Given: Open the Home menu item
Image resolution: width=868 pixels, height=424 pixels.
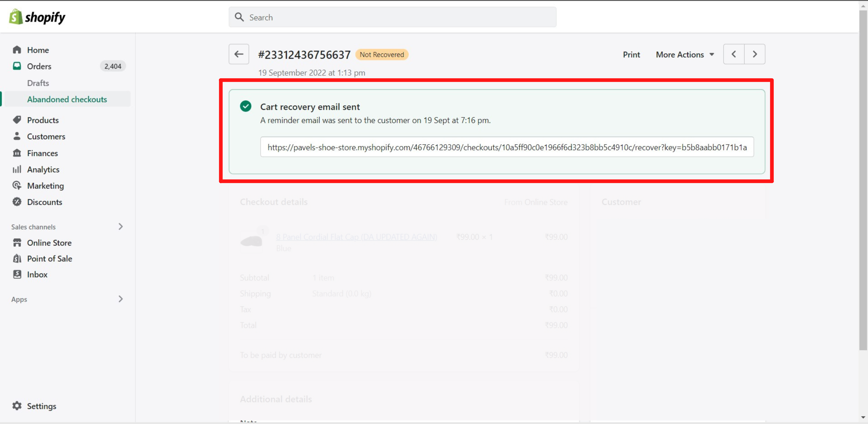Looking at the screenshot, I should pyautogui.click(x=38, y=50).
